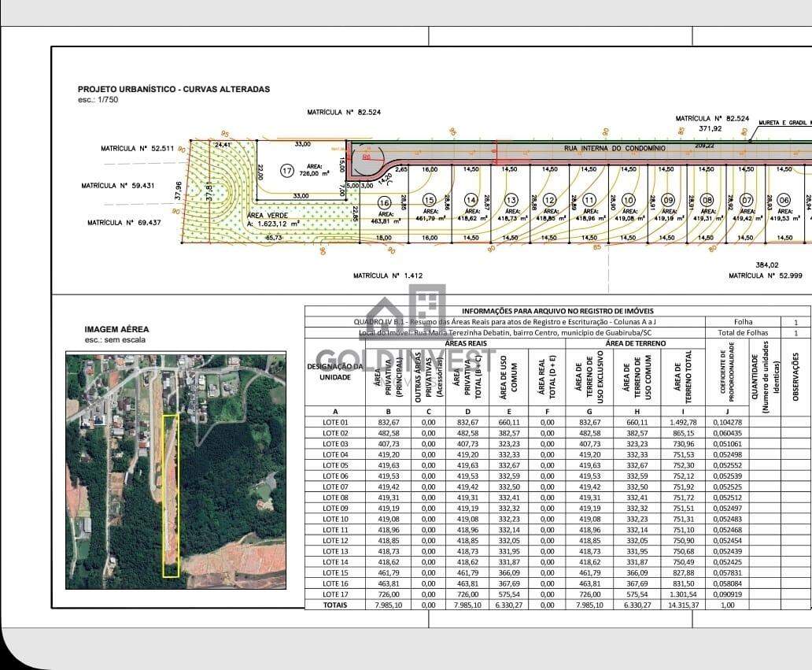Click the 'COEFICIENTE DE PROPORCIONALIDADE' column header
812x670 pixels.
click(727, 372)
